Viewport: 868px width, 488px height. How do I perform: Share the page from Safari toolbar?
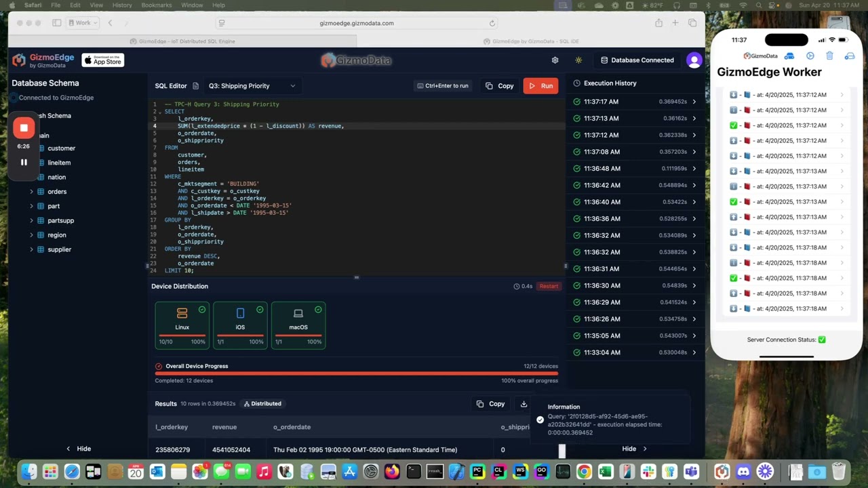pyautogui.click(x=658, y=23)
